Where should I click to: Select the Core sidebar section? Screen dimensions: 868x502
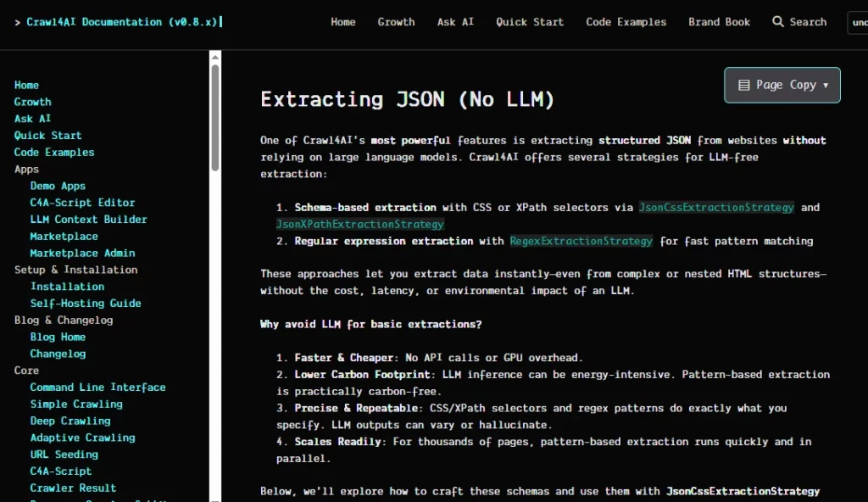click(x=26, y=370)
